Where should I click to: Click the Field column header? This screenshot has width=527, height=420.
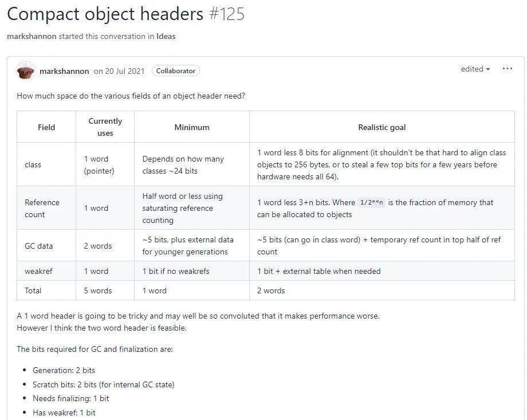click(x=46, y=127)
